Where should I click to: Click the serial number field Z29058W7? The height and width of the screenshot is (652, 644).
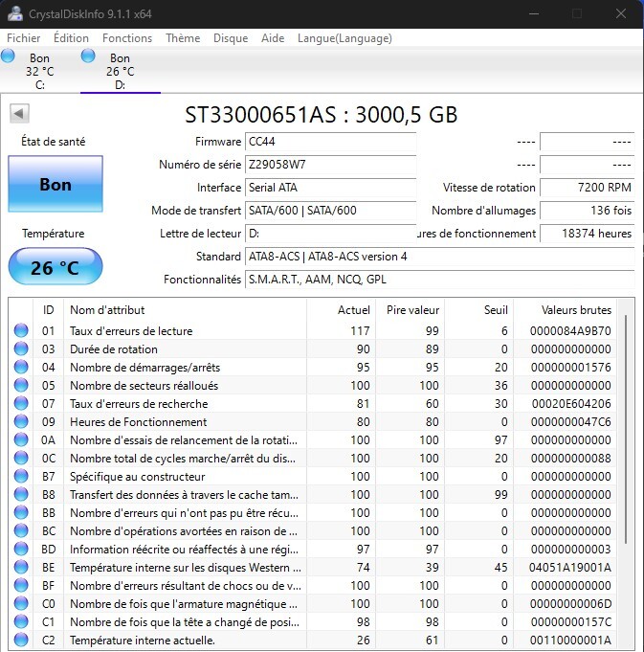coord(330,165)
